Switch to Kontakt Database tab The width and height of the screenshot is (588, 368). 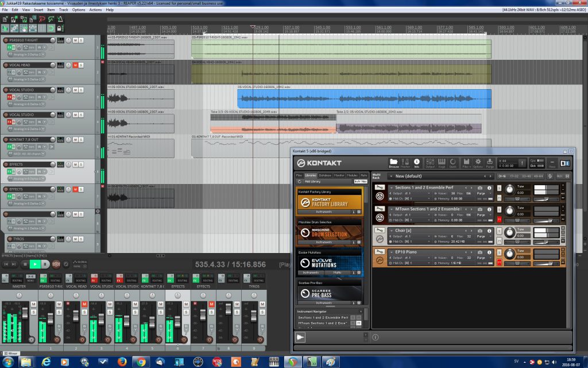[x=325, y=175]
